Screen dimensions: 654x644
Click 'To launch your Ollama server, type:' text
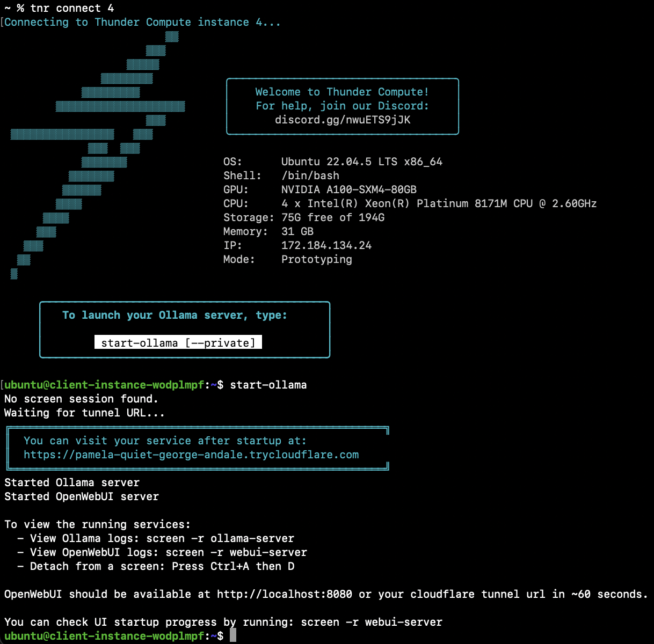pos(175,315)
